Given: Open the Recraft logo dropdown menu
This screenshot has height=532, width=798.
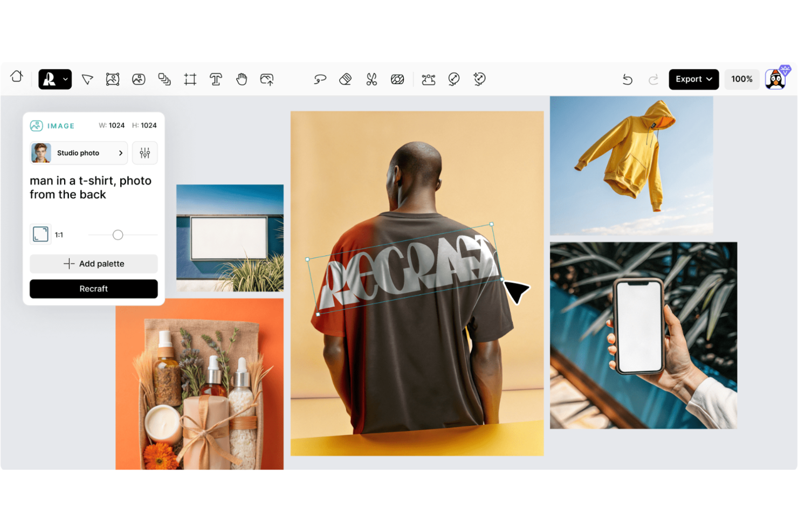Looking at the screenshot, I should tap(55, 79).
